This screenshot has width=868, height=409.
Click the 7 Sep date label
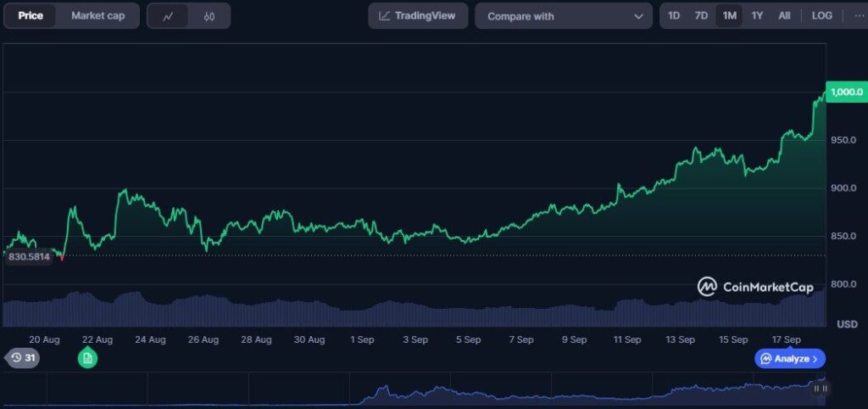pos(521,339)
